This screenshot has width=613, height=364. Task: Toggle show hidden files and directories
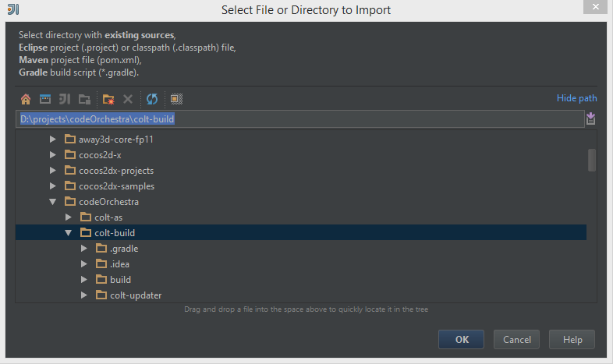point(176,99)
